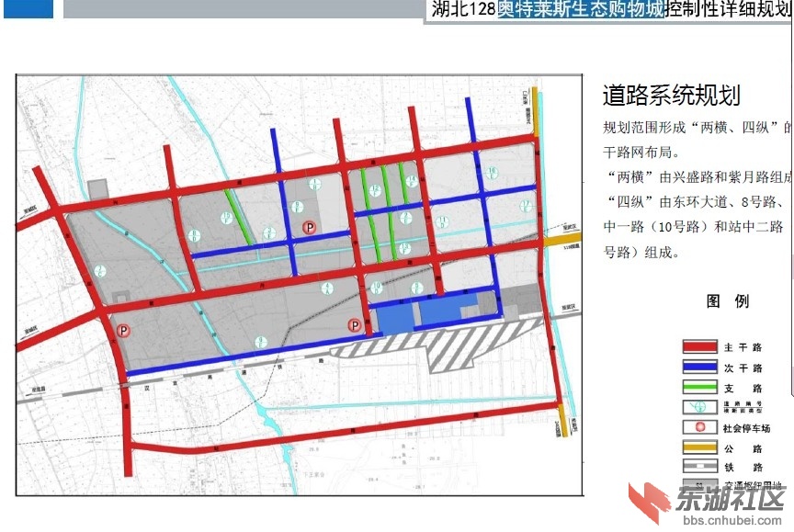Viewport: 794px width, 532px height.
Task: Click the parking P icon beside the western red road
Action: click(123, 331)
